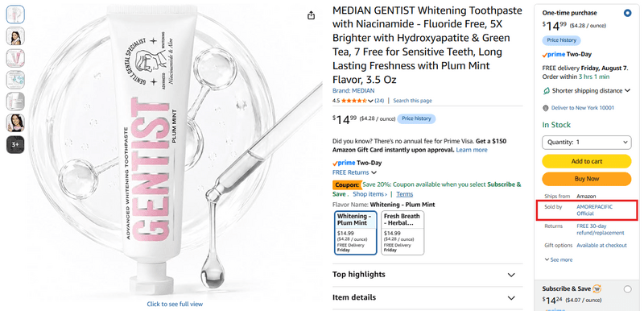The width and height of the screenshot is (644, 311).
Task: Choose Fresh Breath - Herbal flavor option
Action: tap(402, 233)
